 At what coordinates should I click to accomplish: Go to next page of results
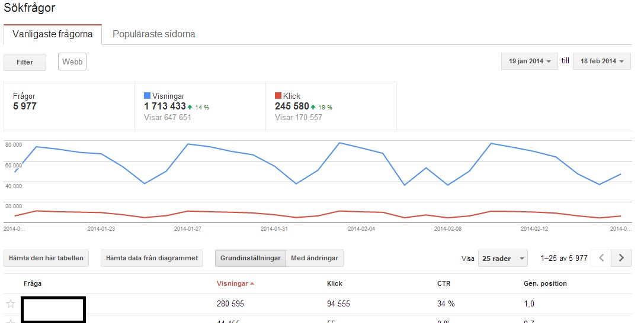(621, 258)
